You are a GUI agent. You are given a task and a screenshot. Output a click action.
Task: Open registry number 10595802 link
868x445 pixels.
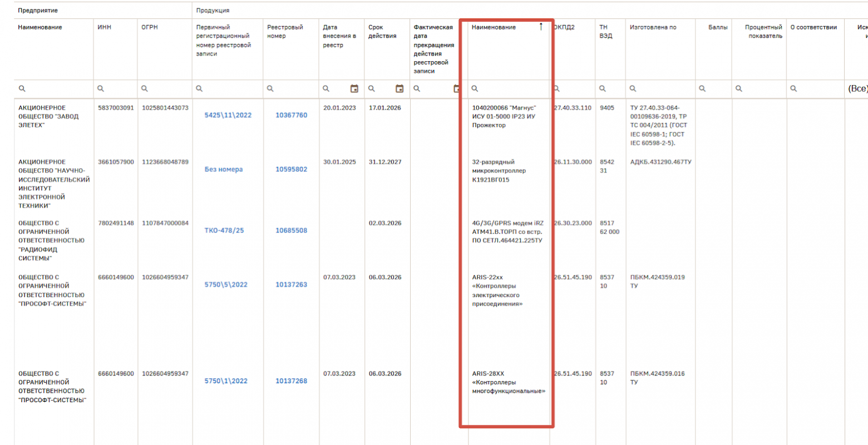(291, 169)
